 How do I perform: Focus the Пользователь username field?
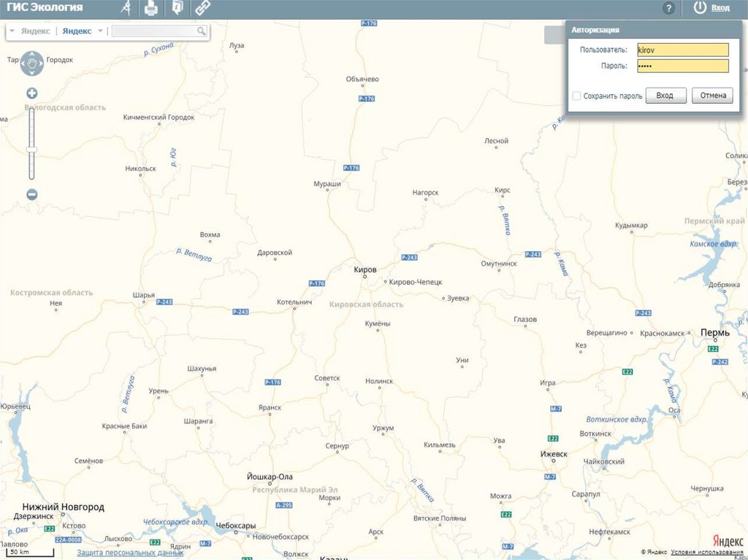pos(682,50)
